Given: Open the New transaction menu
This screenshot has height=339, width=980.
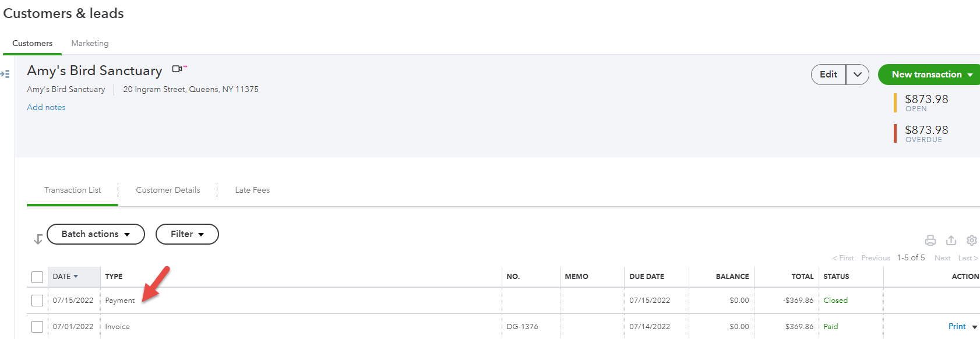Looking at the screenshot, I should tap(930, 75).
